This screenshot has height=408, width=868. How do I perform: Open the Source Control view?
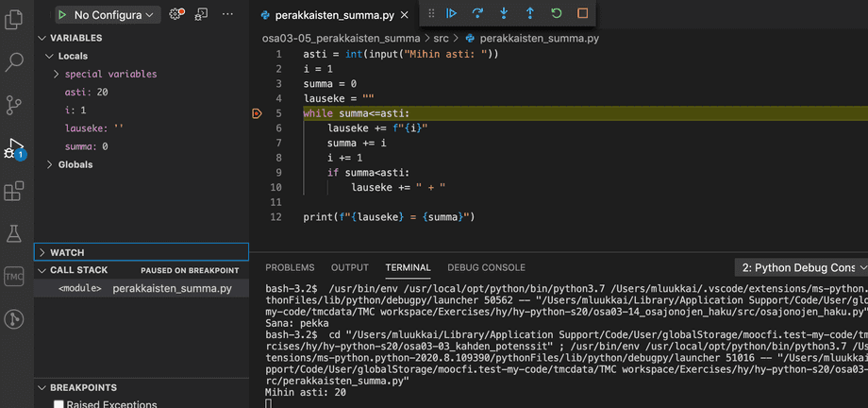coord(14,104)
